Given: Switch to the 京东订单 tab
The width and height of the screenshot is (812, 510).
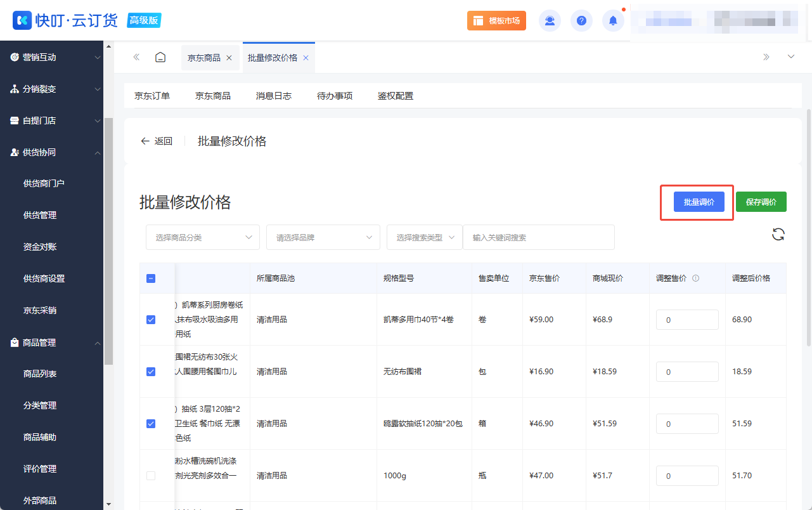Looking at the screenshot, I should point(152,96).
